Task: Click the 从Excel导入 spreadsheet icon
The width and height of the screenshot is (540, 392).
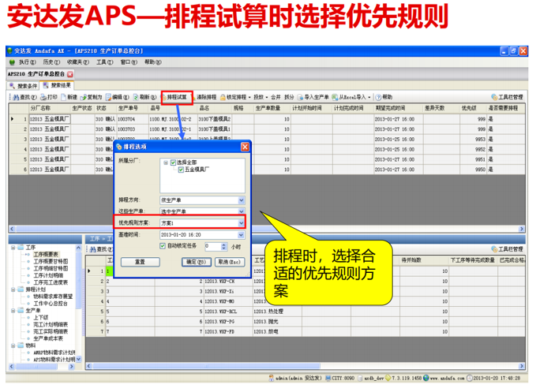Action: pos(335,97)
